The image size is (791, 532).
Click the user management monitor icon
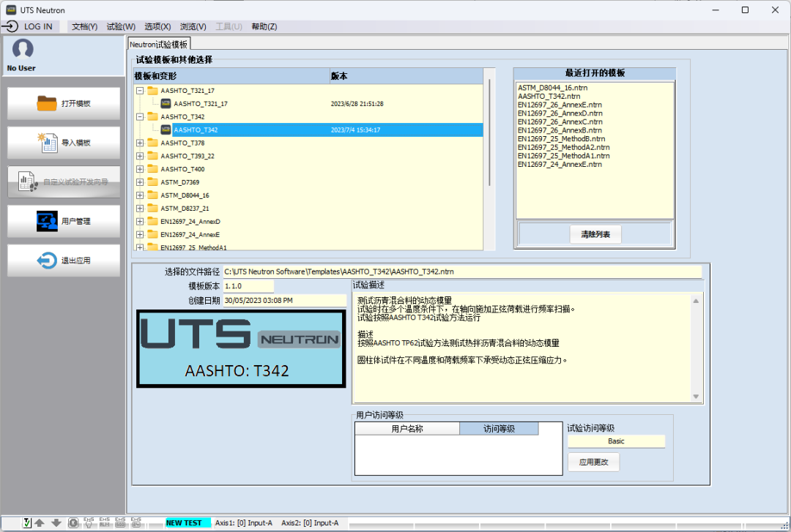tap(47, 221)
